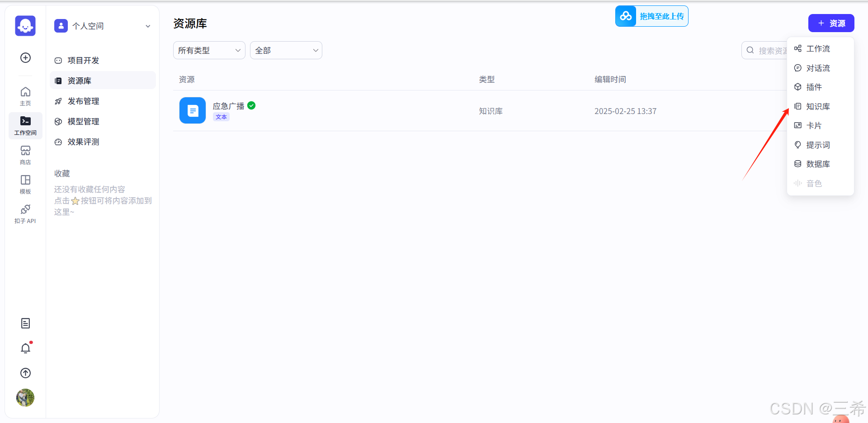Click the search magnifier icon

coord(750,50)
